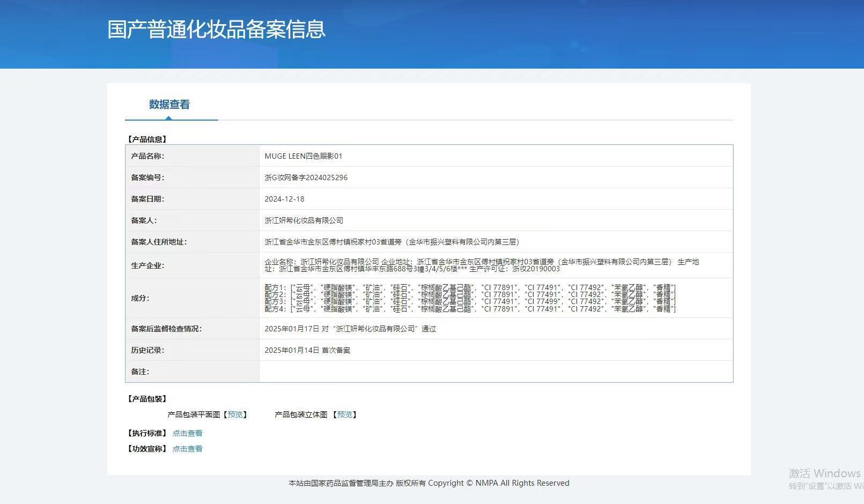
Task: Click the 成分 row label
Action: (140, 298)
